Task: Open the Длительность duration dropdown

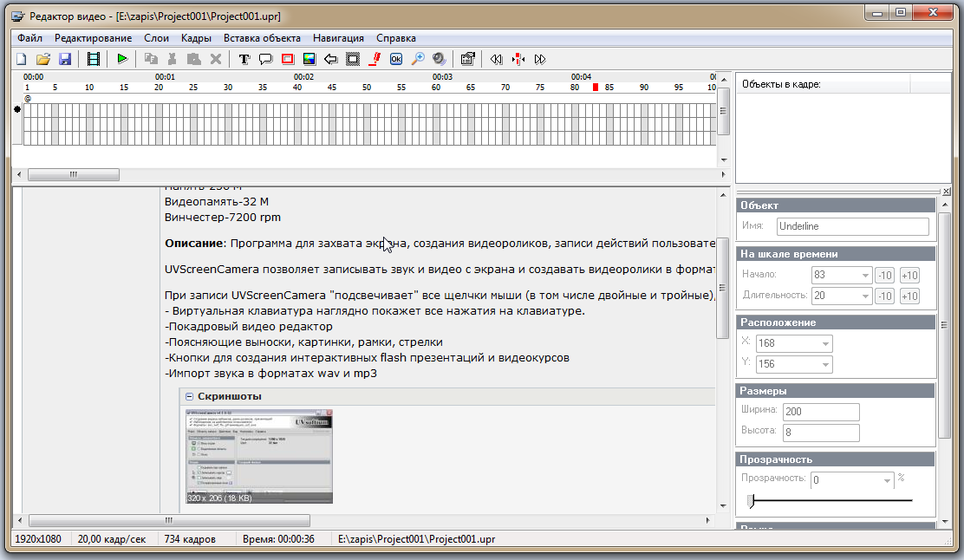Action: 864,296
